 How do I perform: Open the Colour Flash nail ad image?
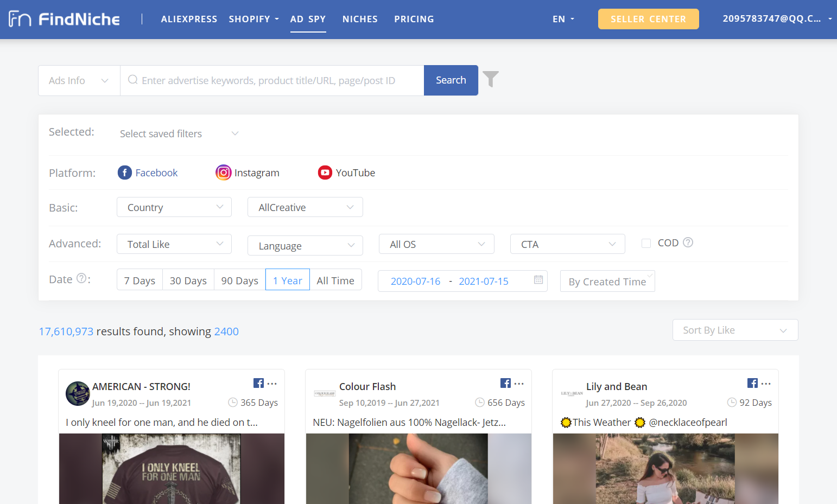coord(418,469)
